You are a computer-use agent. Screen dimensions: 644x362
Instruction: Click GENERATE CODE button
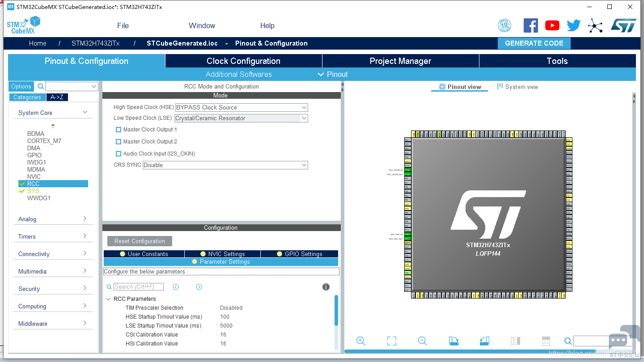pyautogui.click(x=534, y=43)
